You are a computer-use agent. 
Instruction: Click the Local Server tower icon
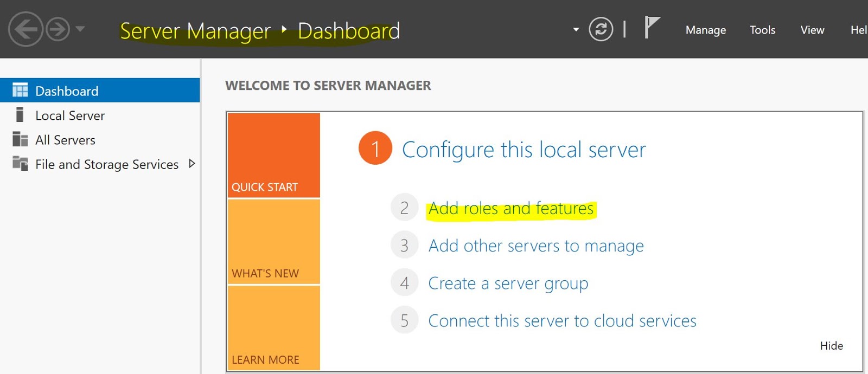pyautogui.click(x=20, y=114)
